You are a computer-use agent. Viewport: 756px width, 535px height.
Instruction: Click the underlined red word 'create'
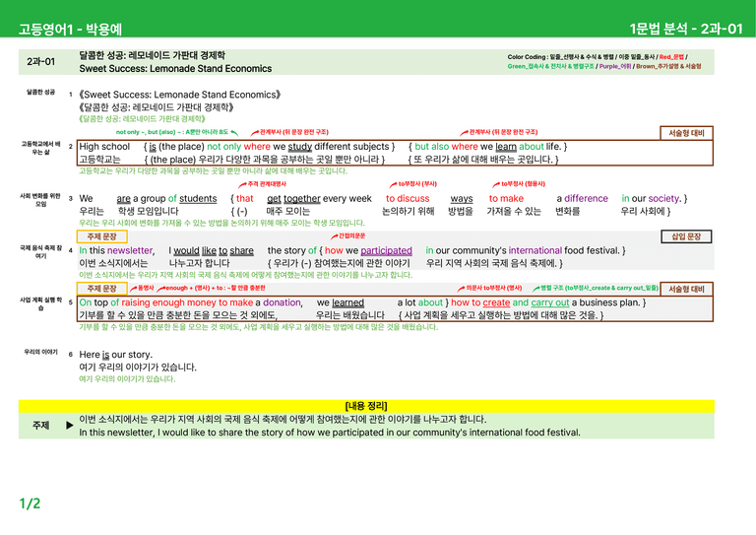(x=496, y=302)
